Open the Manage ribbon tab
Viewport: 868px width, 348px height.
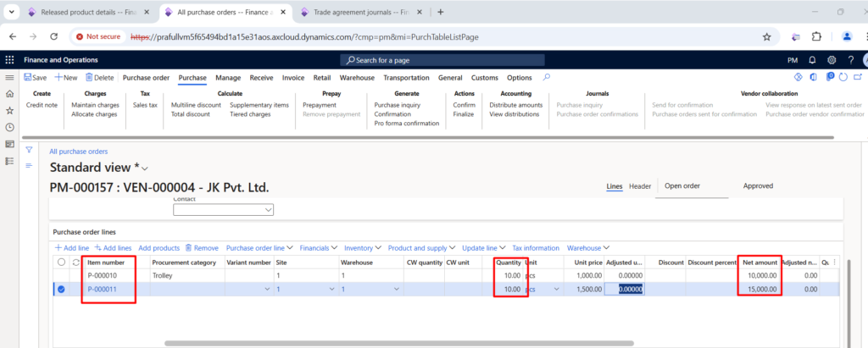coord(228,78)
